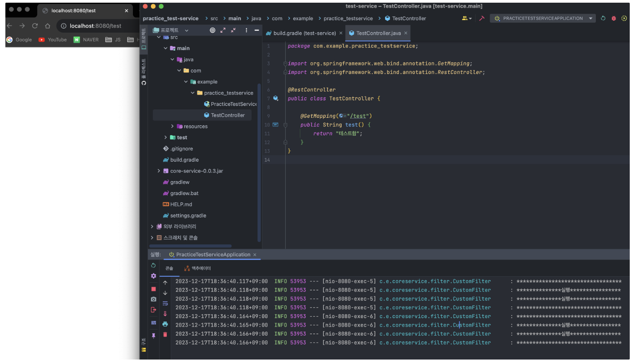
Task: Click the exit icon in run panel
Action: coord(153,309)
